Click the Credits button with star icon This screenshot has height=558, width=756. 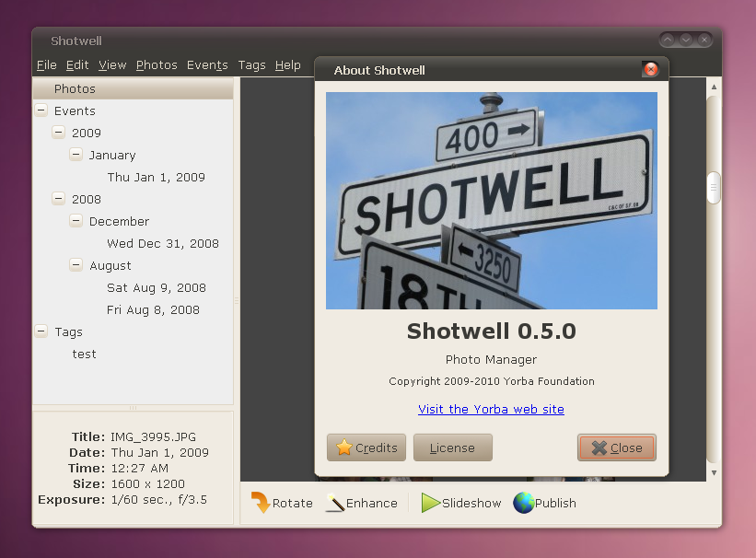pyautogui.click(x=366, y=448)
